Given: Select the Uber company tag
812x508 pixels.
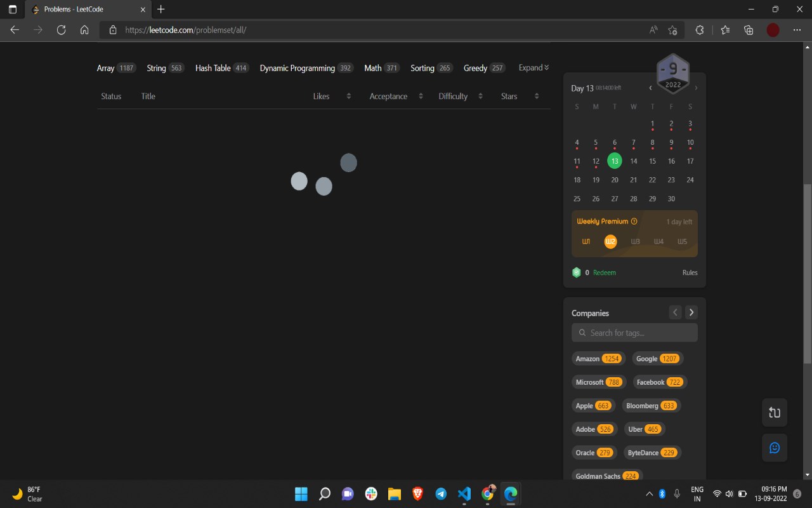Looking at the screenshot, I should point(645,429).
